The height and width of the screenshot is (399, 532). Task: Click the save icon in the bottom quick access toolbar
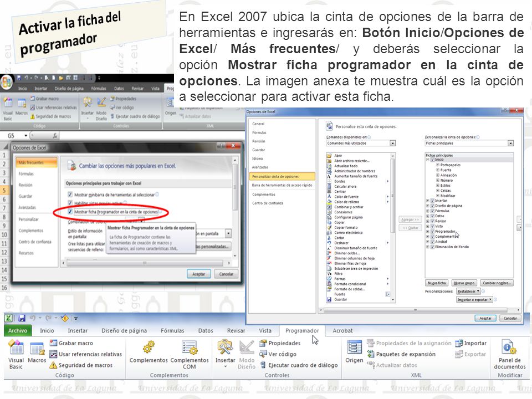coord(22,318)
